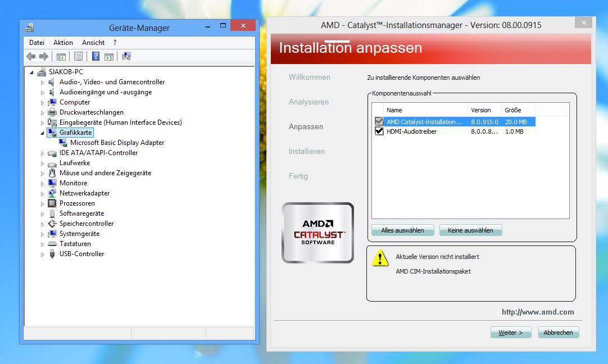This screenshot has height=364, width=608.
Task: Click the Version column header
Action: pos(484,110)
